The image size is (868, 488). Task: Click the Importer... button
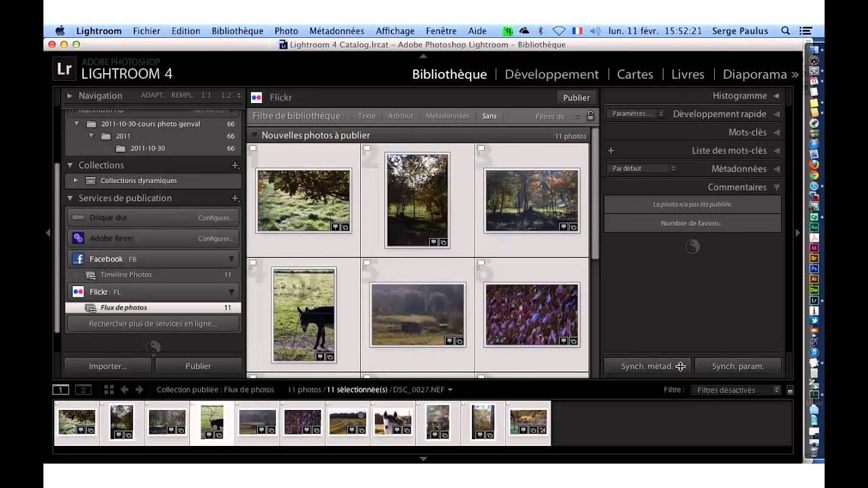tap(108, 367)
